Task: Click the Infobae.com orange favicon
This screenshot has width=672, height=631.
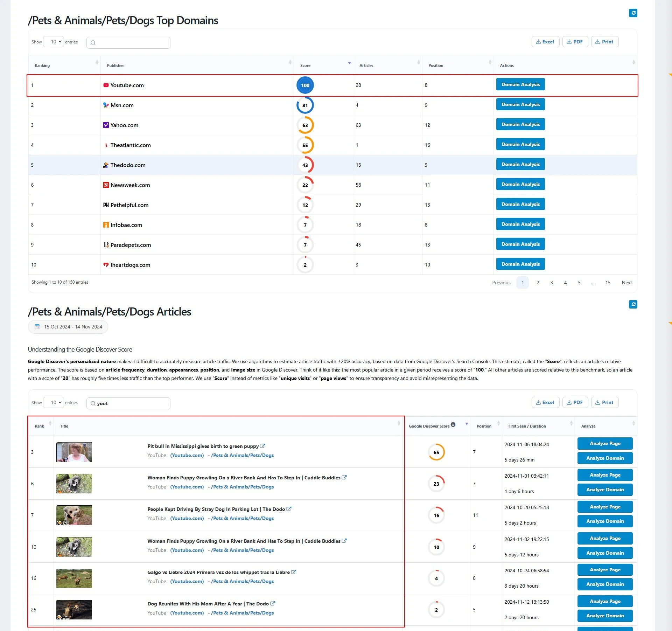Action: 106,225
